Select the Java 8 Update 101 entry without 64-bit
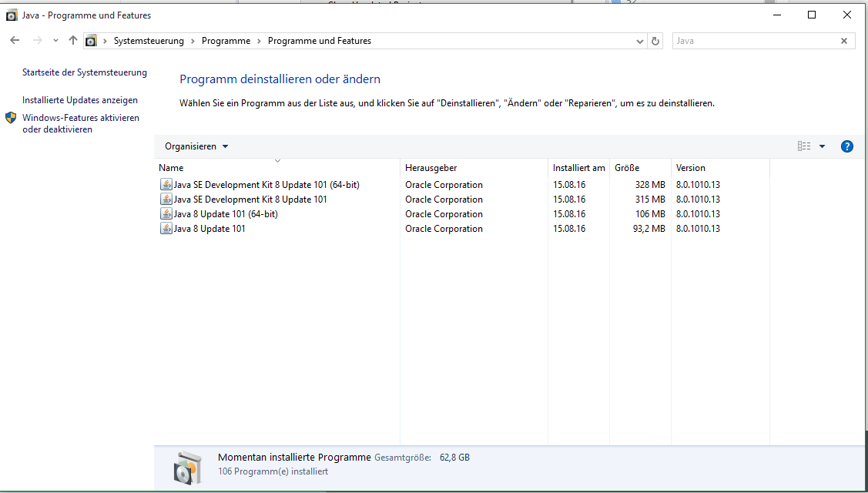 (209, 228)
